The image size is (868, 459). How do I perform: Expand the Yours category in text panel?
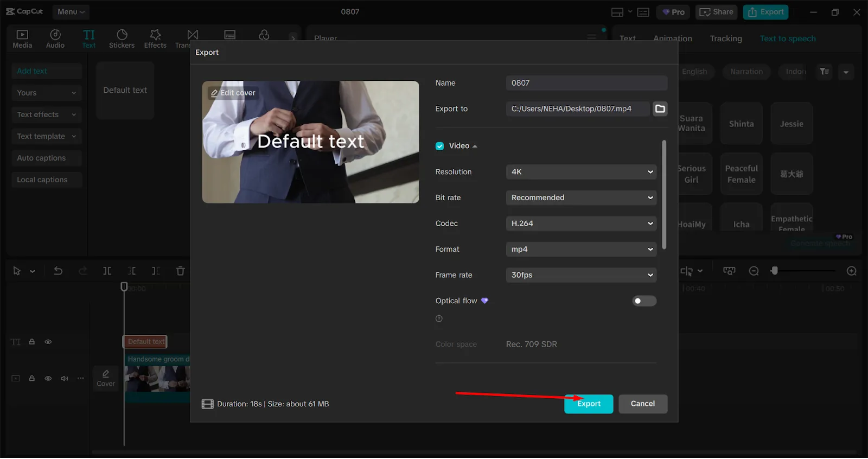47,93
